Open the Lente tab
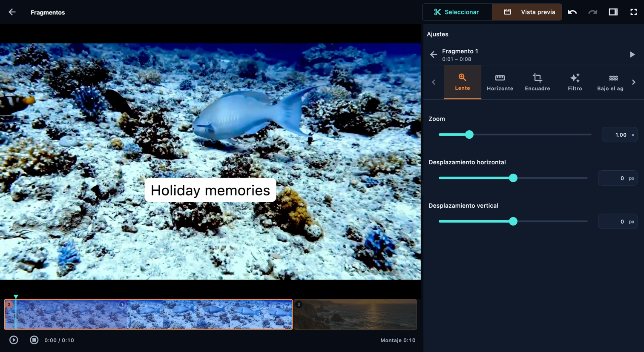Screen dimensions: 644x352 463,82
